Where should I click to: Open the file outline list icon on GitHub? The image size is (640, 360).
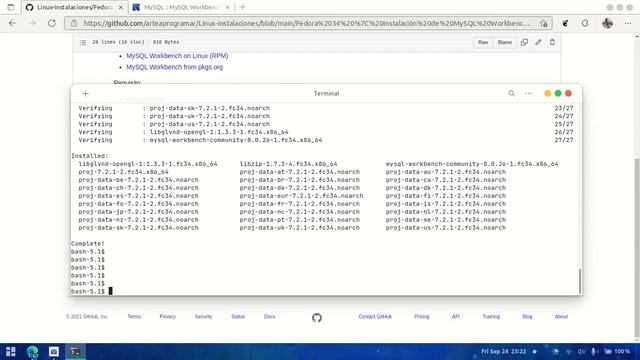click(x=83, y=42)
